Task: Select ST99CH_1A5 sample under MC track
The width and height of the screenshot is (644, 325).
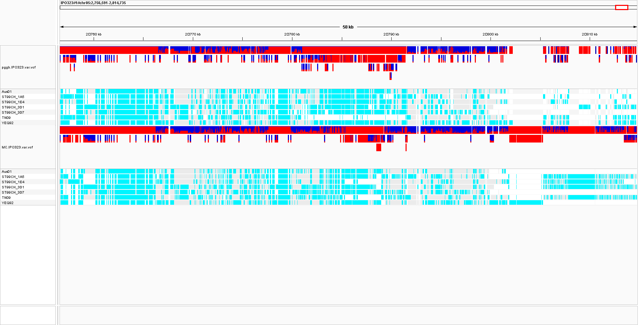Action: [x=13, y=177]
